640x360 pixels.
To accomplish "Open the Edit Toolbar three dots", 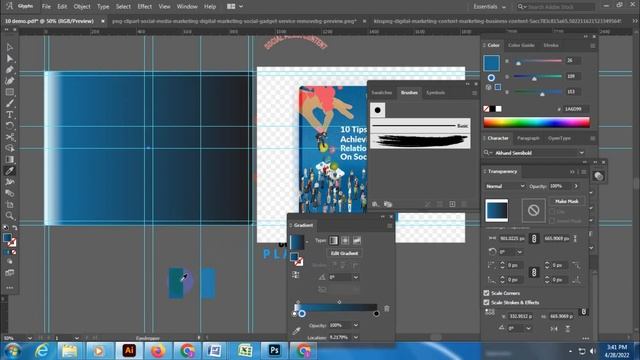I will coord(9,288).
